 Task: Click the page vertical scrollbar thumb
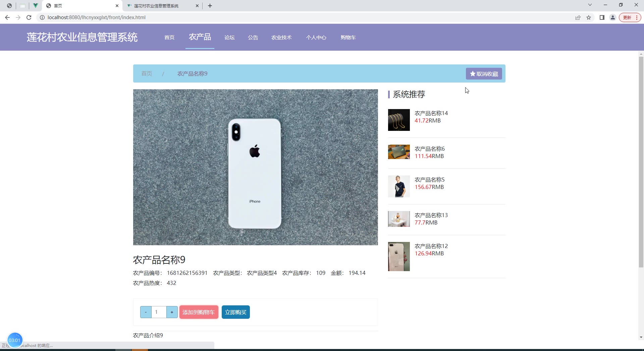click(641, 162)
